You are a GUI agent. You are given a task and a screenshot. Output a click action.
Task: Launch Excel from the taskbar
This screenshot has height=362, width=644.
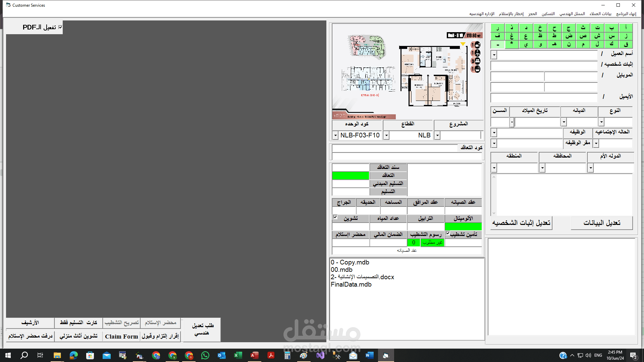pyautogui.click(x=238, y=355)
